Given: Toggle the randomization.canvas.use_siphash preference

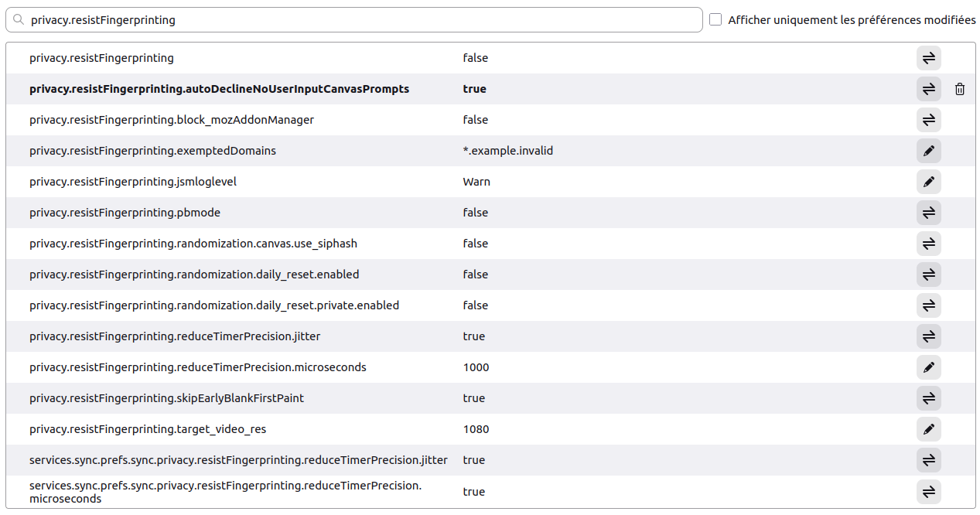Looking at the screenshot, I should pyautogui.click(x=928, y=244).
